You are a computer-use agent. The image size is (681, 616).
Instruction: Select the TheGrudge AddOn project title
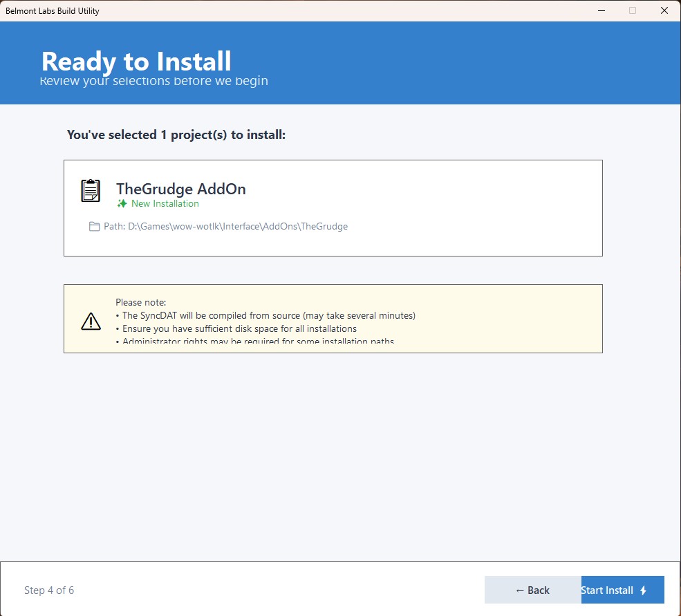(x=180, y=189)
